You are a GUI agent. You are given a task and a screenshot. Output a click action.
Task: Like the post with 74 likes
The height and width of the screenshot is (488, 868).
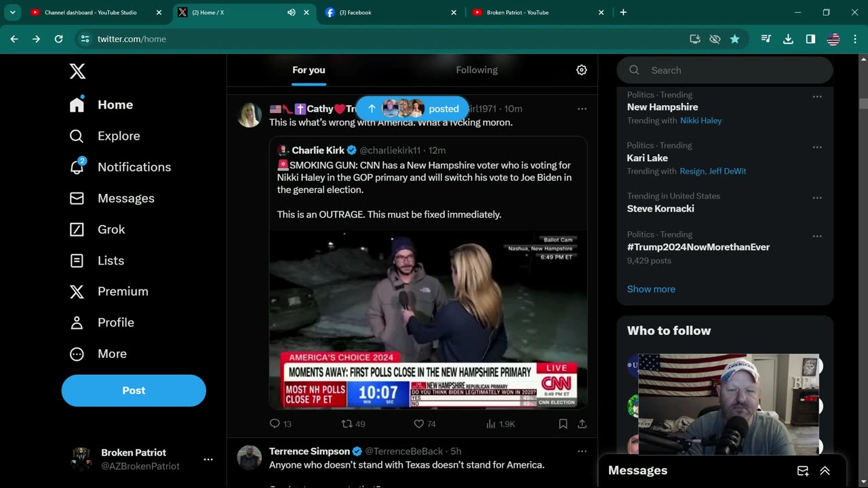point(425,424)
